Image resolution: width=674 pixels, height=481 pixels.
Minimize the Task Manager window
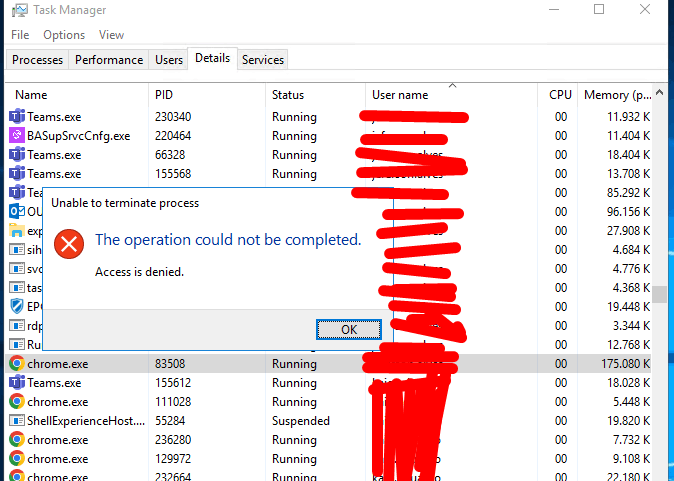click(554, 9)
